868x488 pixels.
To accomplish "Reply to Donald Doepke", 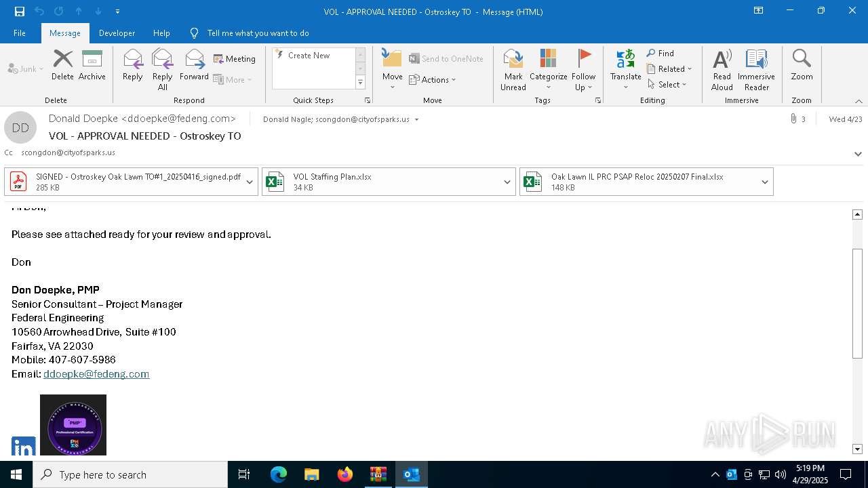I will 133,66.
